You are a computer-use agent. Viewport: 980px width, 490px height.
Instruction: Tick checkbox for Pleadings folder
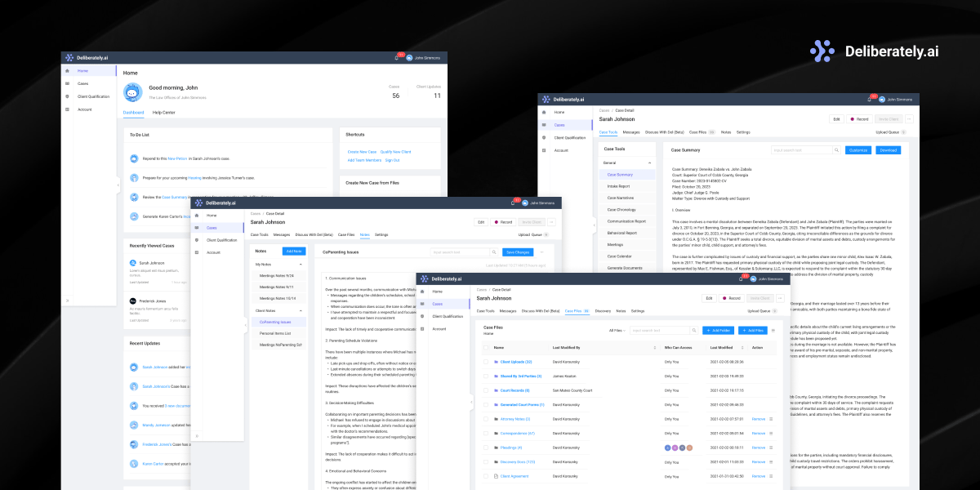(486, 448)
